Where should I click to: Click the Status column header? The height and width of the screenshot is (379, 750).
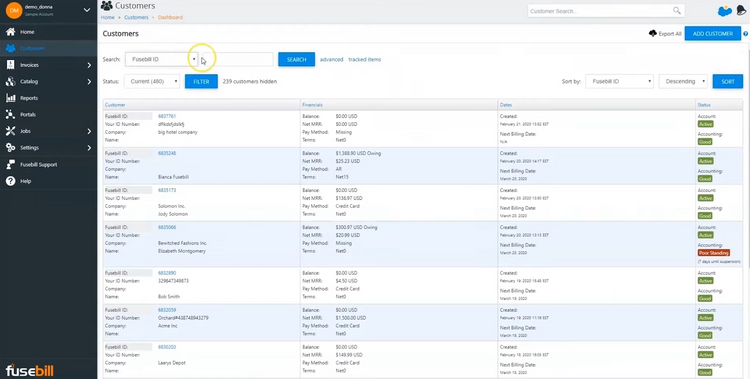coord(704,105)
